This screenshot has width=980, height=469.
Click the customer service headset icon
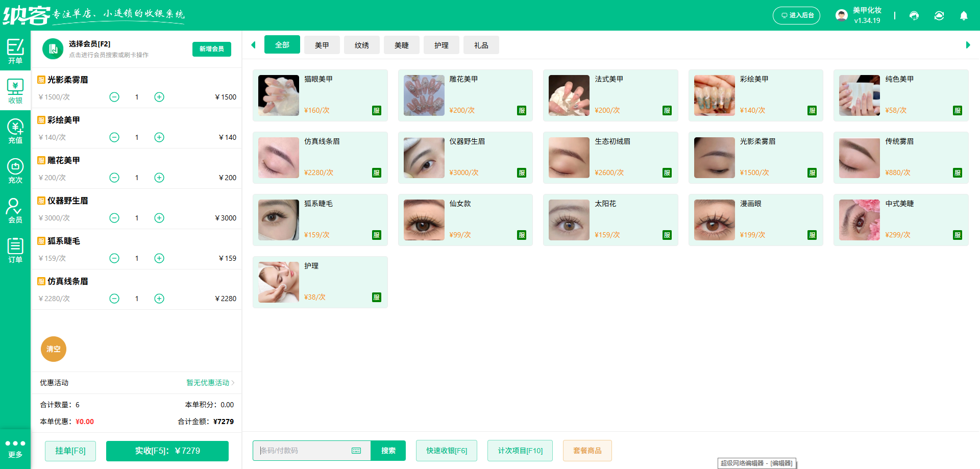coord(914,16)
